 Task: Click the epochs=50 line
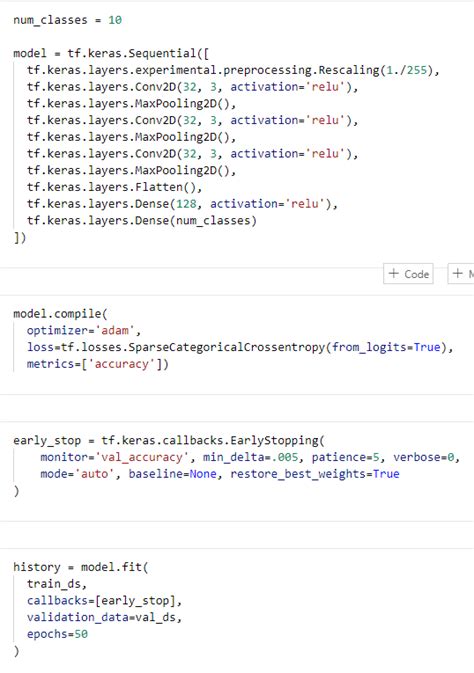click(x=57, y=634)
